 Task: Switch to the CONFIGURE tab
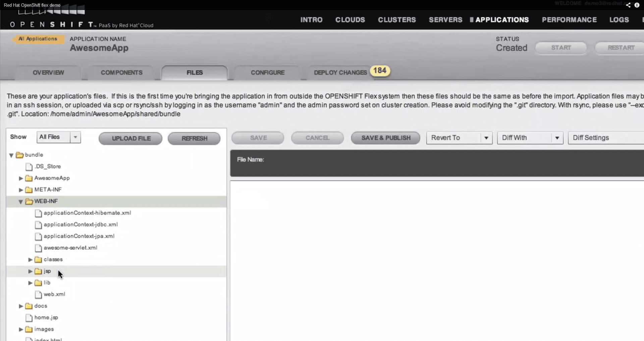coord(268,73)
